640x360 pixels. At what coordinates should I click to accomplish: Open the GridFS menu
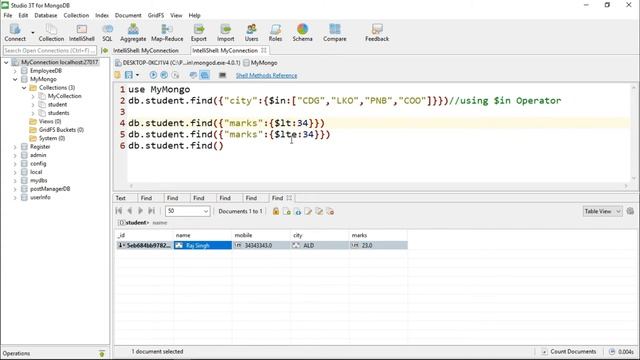(156, 15)
